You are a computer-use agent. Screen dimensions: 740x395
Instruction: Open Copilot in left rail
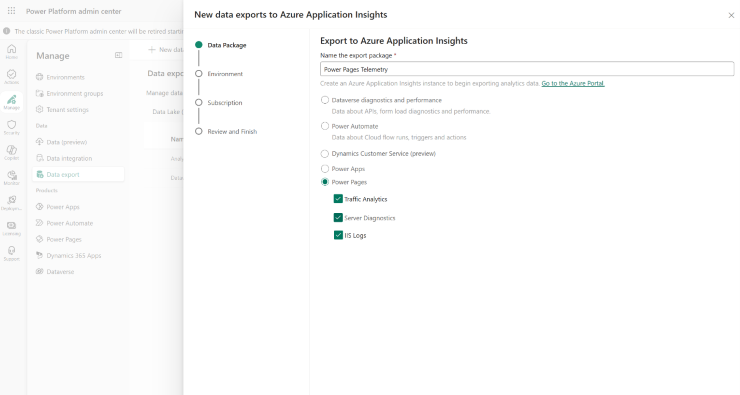click(11, 152)
